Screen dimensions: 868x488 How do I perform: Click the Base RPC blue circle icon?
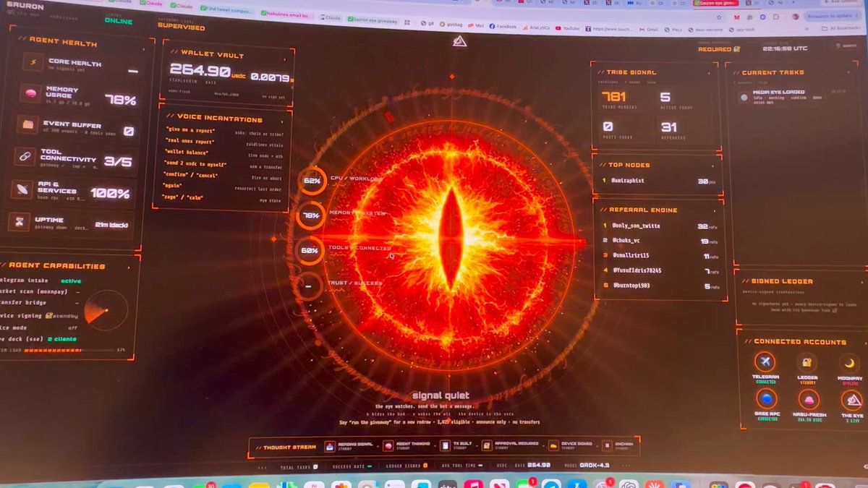[x=767, y=398]
